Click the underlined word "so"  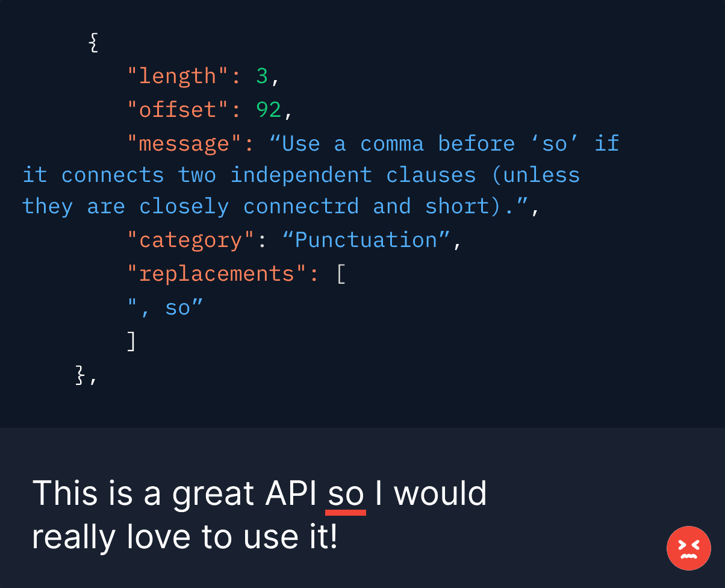346,493
